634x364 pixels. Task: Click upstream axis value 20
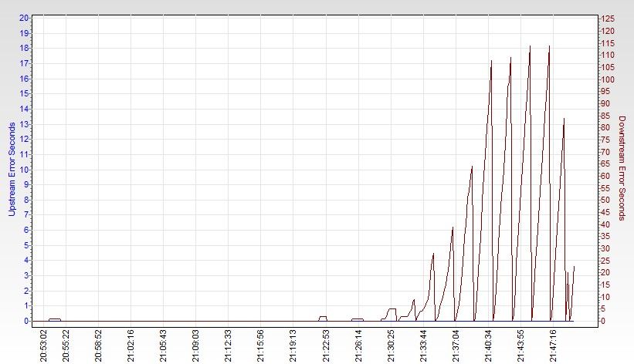coord(24,18)
